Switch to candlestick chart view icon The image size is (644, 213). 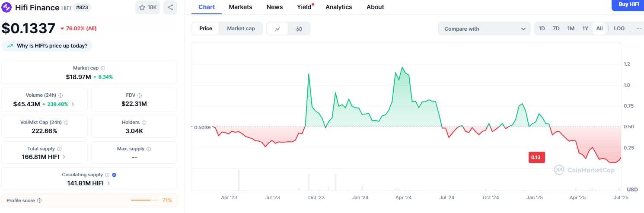[x=299, y=29]
